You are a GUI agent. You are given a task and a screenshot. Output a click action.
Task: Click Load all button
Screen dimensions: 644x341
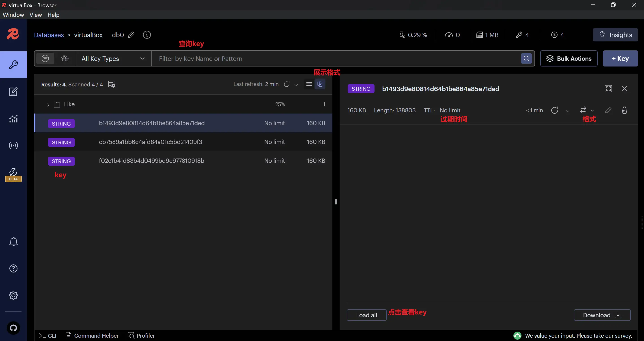366,315
